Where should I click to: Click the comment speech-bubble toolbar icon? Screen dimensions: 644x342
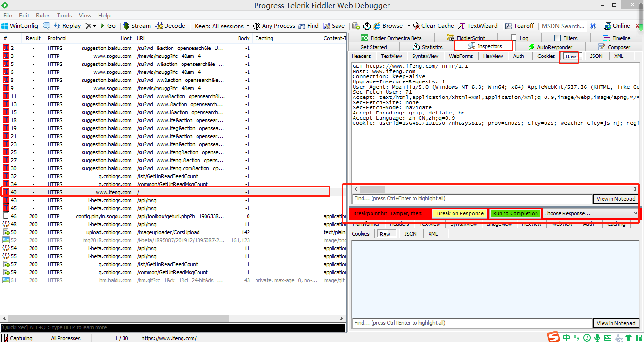47,26
